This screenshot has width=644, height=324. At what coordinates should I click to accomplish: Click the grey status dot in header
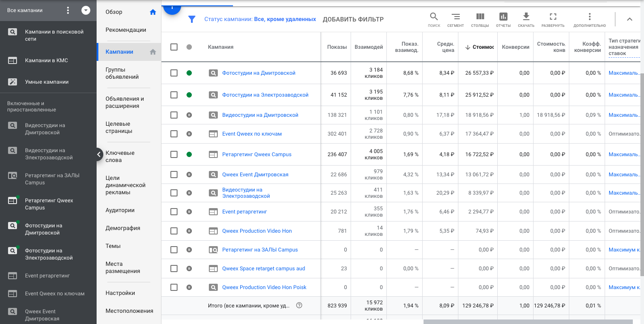(x=189, y=47)
